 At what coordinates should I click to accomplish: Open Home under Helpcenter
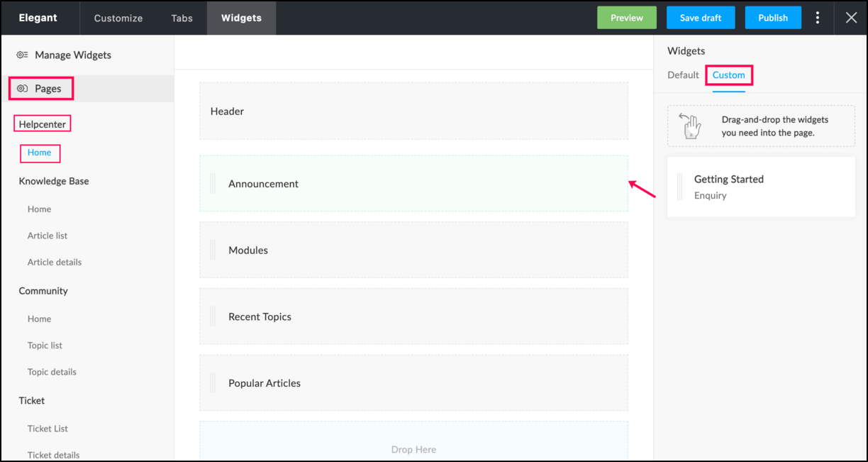click(40, 153)
